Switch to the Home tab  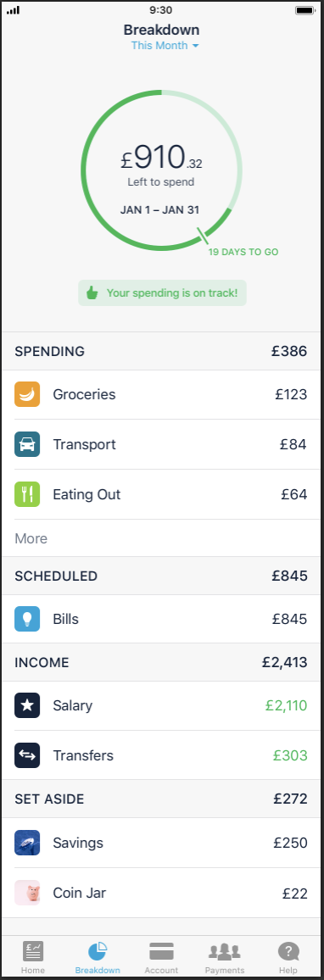[x=33, y=957]
